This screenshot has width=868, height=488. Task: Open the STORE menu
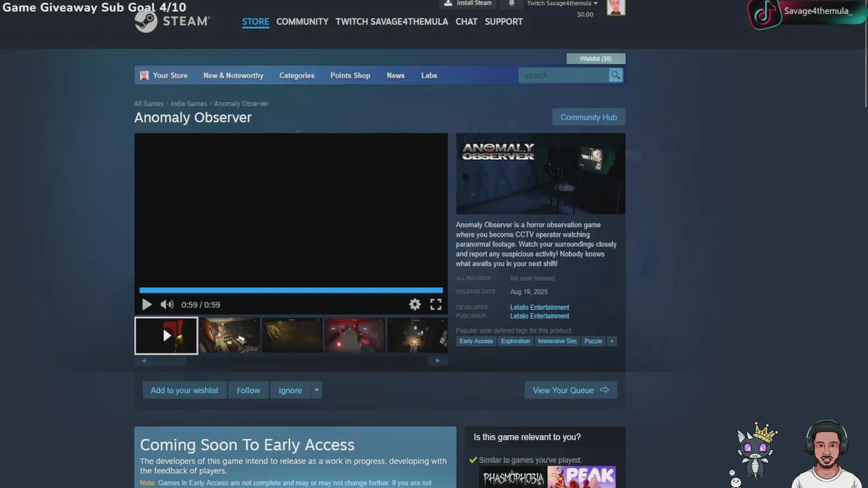[256, 22]
